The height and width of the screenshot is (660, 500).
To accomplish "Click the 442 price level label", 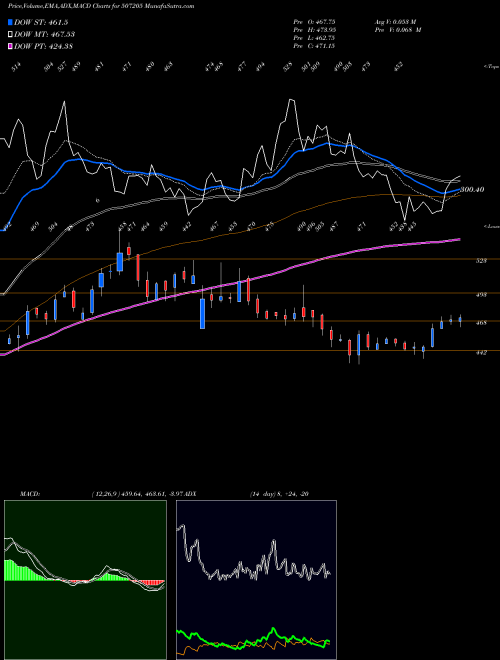I will [481, 352].
